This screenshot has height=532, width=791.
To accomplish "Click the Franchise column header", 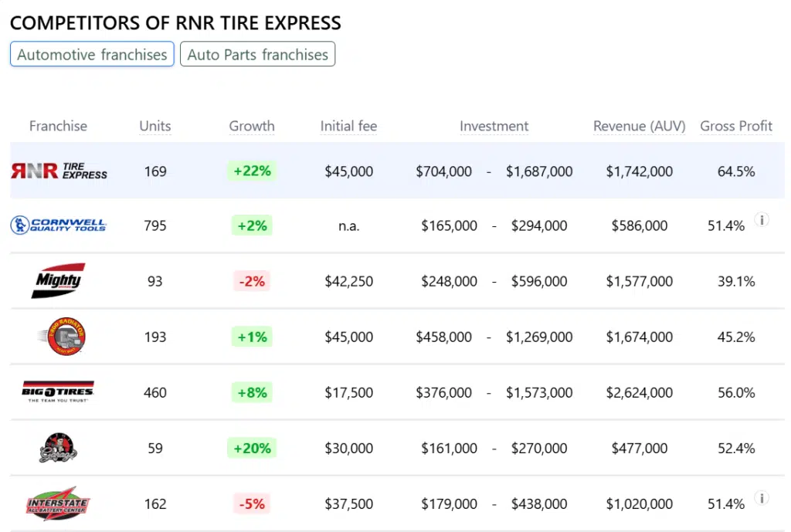I will point(58,126).
